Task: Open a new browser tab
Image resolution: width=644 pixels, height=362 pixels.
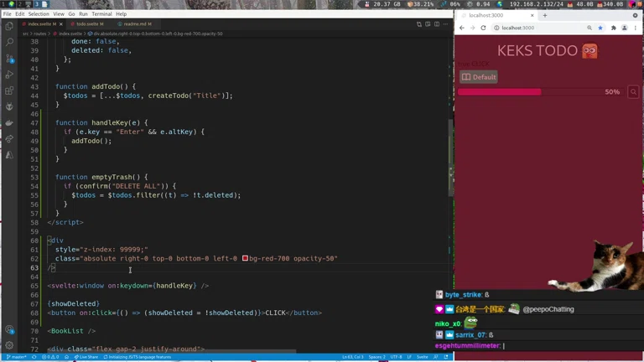Action: (x=545, y=15)
